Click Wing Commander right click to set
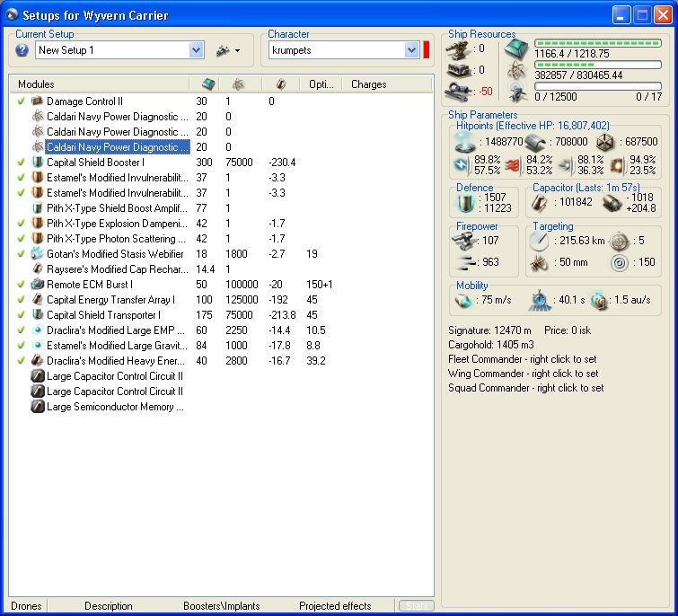Viewport: 678px width, 616px height. click(524, 374)
